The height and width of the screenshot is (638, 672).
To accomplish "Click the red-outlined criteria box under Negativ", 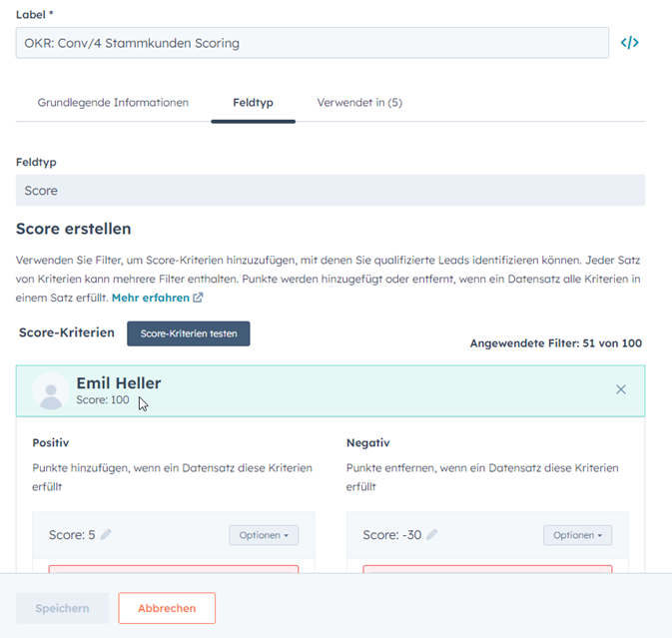I will (x=487, y=569).
